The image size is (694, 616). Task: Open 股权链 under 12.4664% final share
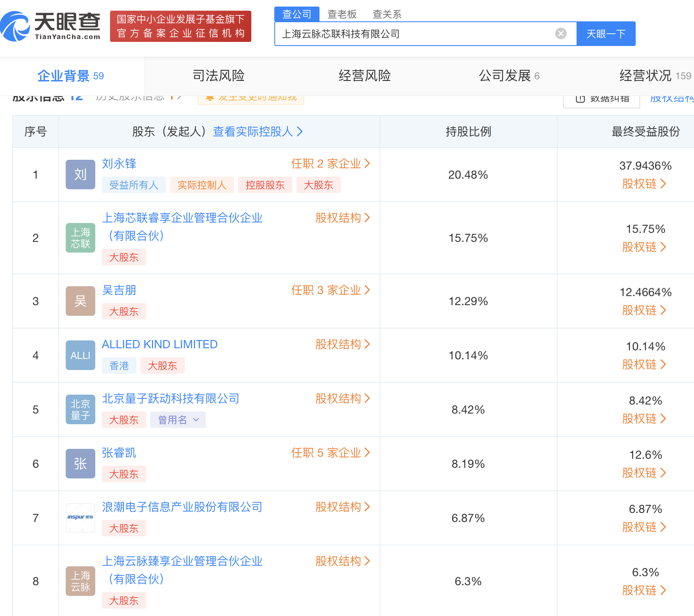(x=644, y=310)
